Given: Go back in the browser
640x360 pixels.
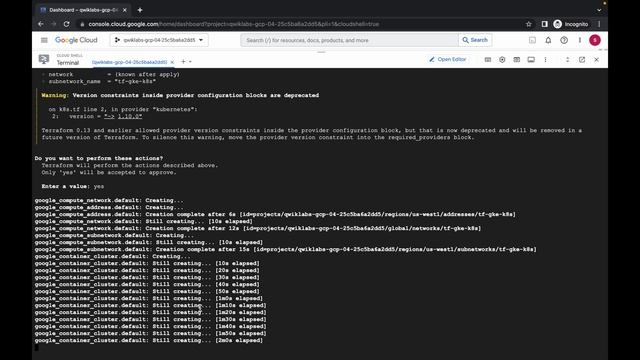Looking at the screenshot, I should 40,24.
